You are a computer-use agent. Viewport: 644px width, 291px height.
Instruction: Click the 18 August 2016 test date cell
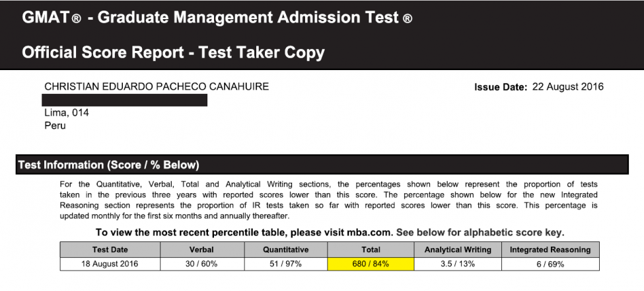[110, 264]
